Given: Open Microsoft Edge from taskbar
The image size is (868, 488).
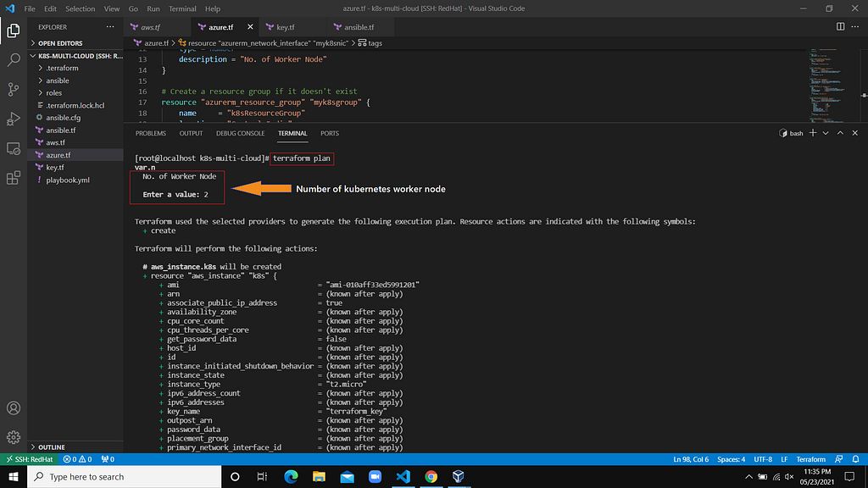Looking at the screenshot, I should (x=291, y=476).
